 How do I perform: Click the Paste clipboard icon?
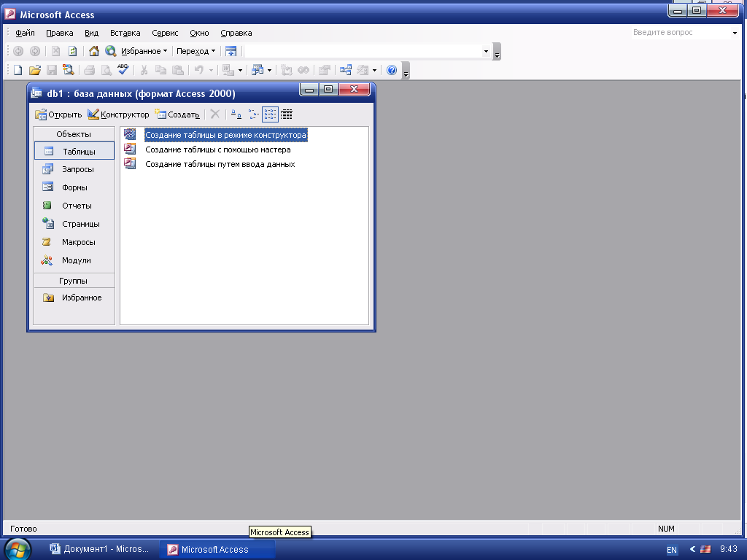point(178,70)
